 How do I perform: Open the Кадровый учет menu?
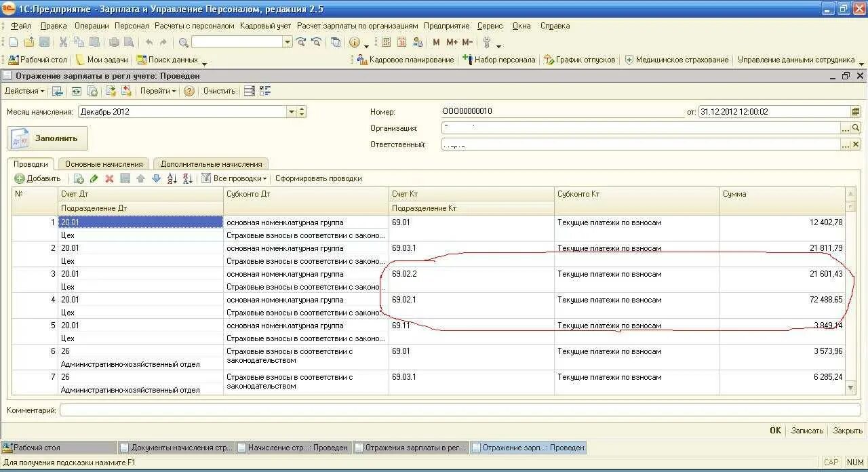coord(265,26)
